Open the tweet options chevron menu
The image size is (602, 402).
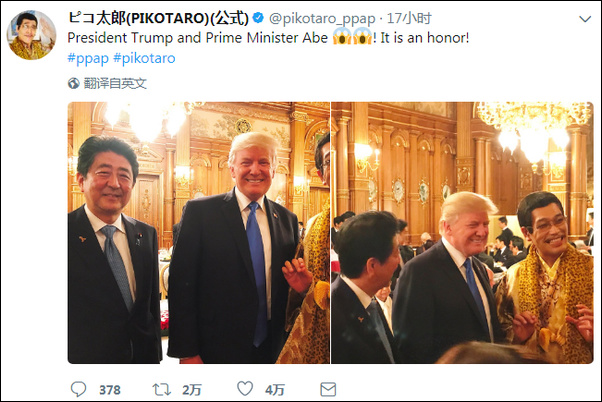[x=585, y=19]
